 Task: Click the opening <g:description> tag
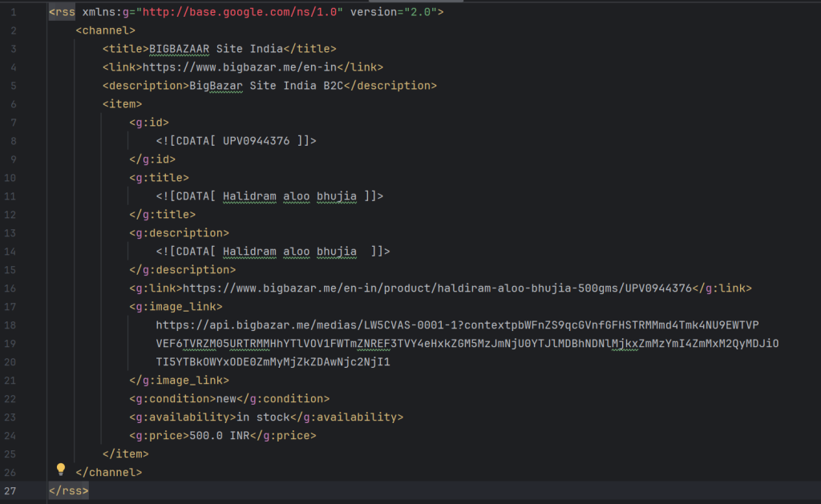[179, 233]
